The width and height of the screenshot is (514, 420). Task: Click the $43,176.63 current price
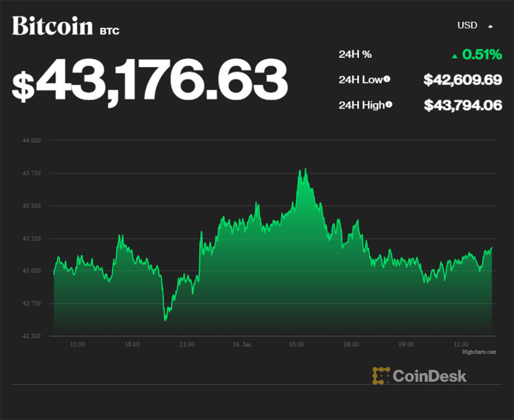pos(149,80)
